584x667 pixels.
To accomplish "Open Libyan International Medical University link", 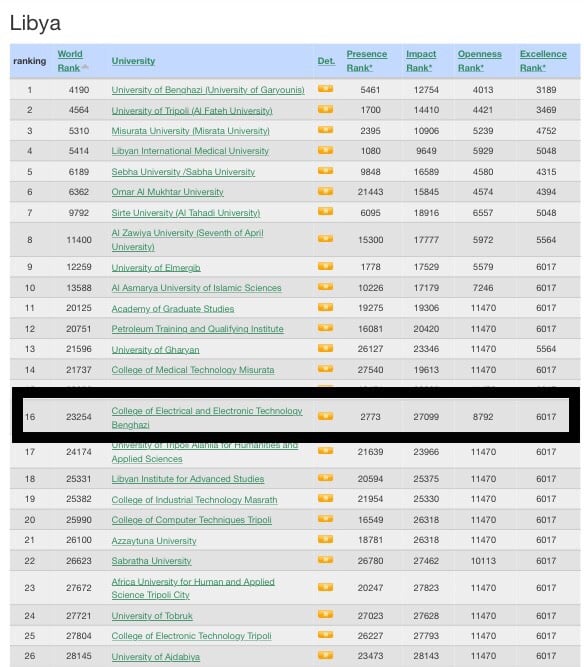I will click(190, 151).
